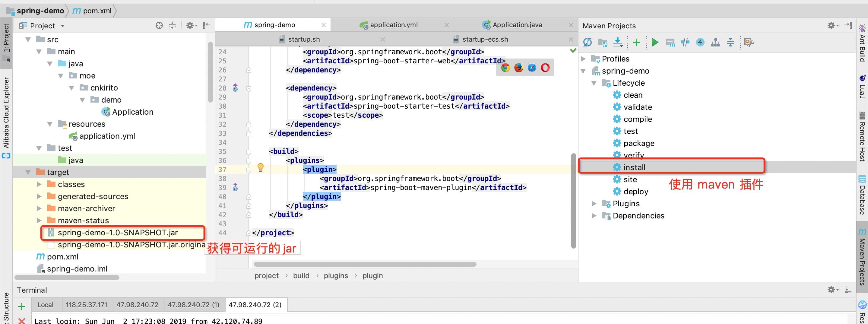868x324 pixels.
Task: Open startup.sh tab
Action: (x=303, y=40)
